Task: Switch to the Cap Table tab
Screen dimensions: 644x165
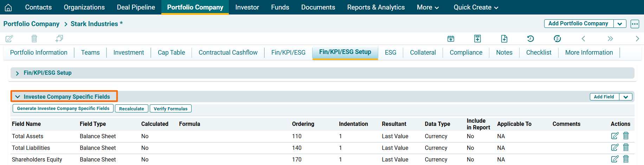Action: (171, 53)
